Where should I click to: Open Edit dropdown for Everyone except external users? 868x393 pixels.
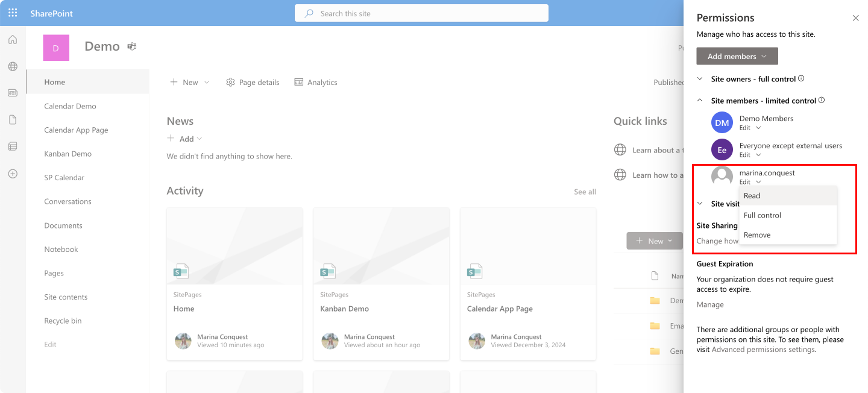[x=750, y=155]
